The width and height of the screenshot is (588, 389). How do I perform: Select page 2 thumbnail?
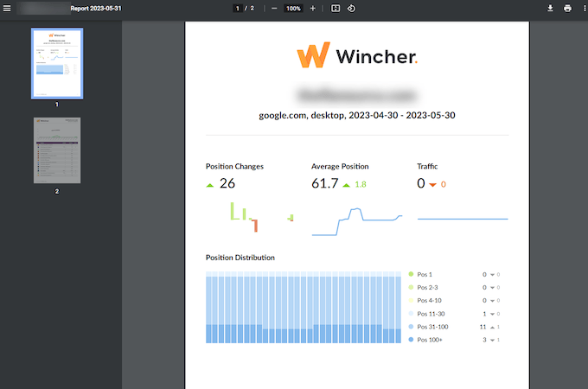click(57, 150)
